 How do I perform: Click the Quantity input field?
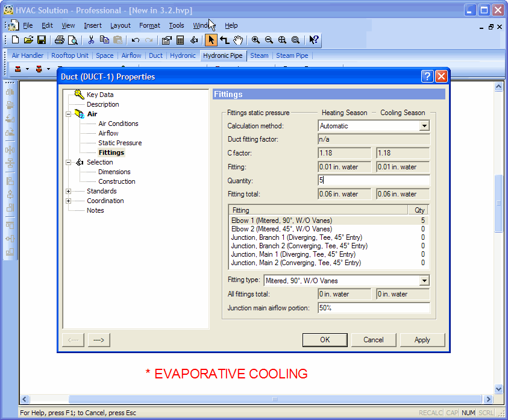tap(374, 181)
